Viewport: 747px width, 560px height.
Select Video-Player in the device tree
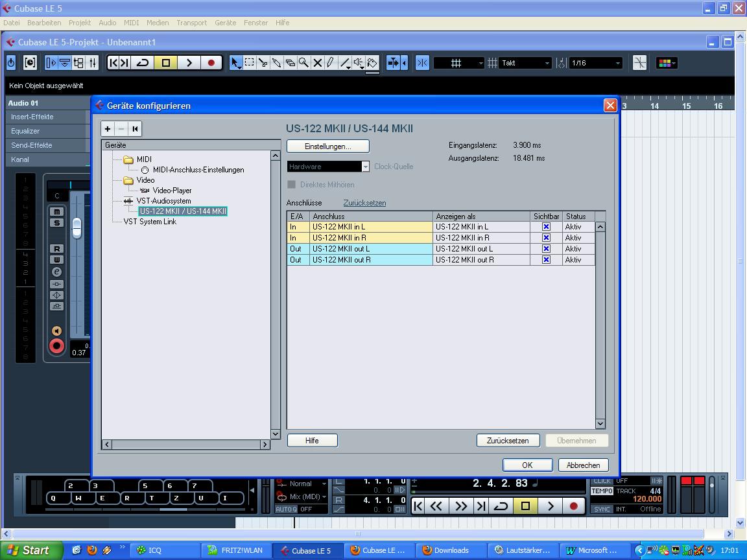click(x=172, y=191)
